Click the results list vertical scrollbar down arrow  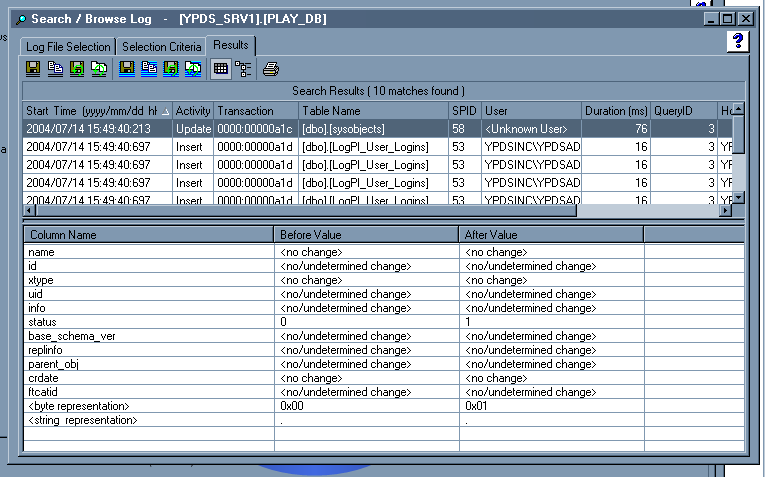pyautogui.click(x=739, y=196)
